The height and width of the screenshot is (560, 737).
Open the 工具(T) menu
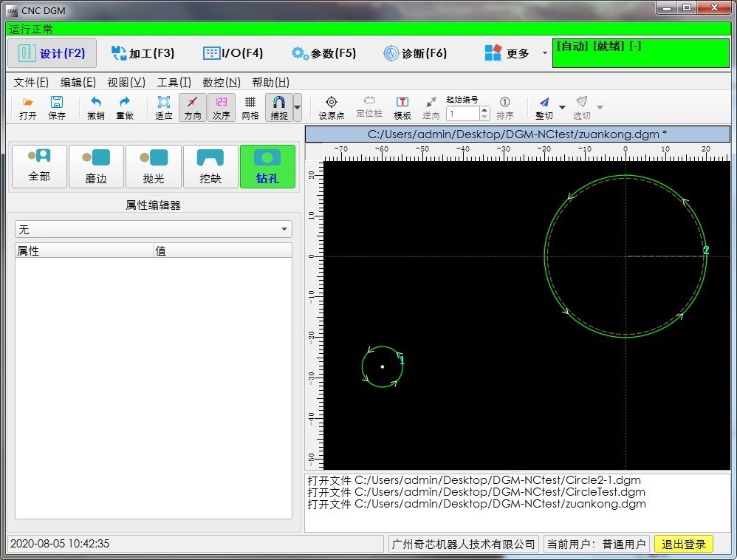click(x=174, y=82)
